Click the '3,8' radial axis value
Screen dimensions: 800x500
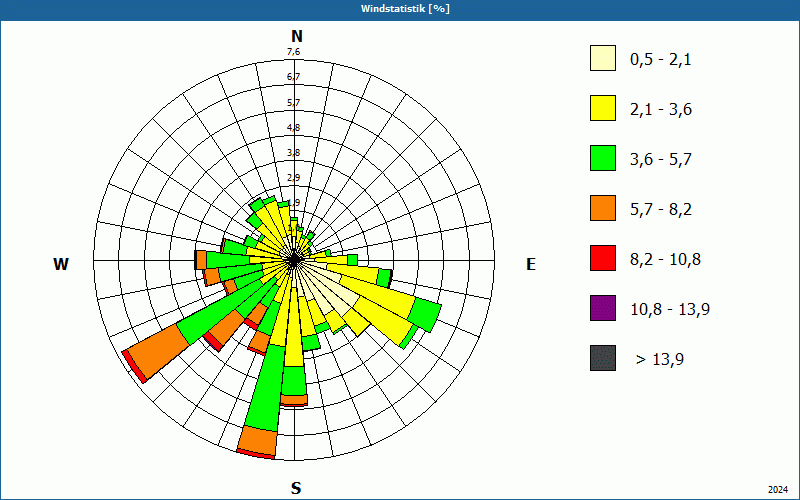[x=293, y=153]
